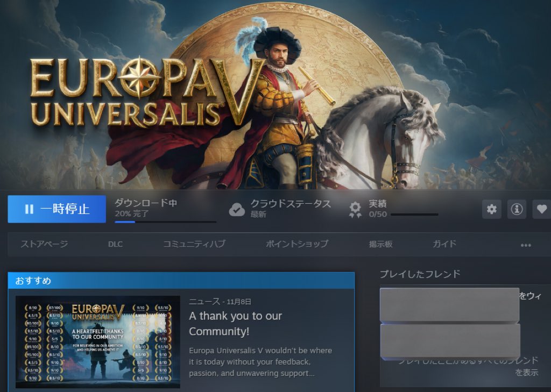Click the ニュース - 11月8日 date label
This screenshot has height=392, width=551.
tap(220, 301)
